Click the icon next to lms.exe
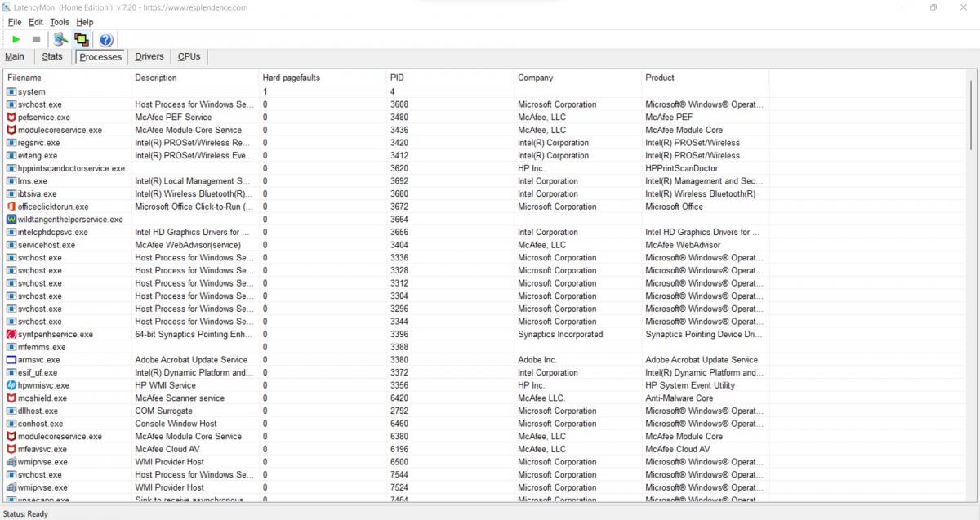Screen dimensions: 980x520 point(11,181)
